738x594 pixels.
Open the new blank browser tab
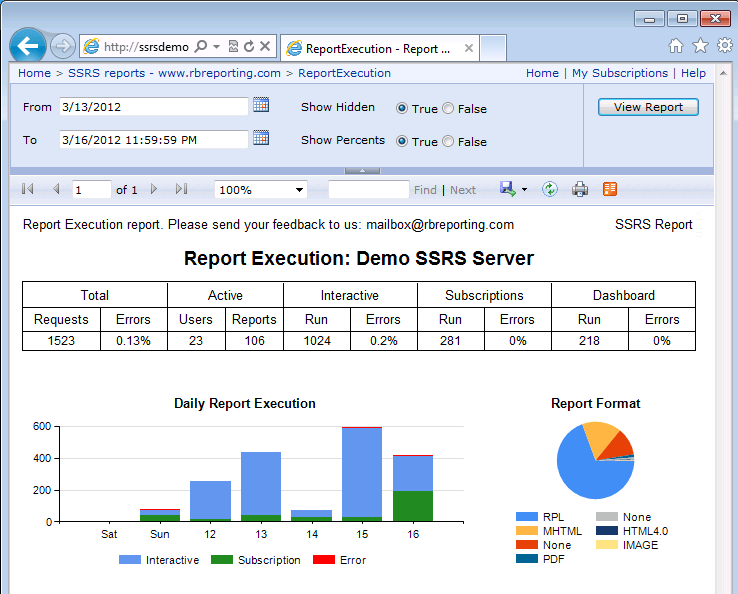click(x=493, y=48)
